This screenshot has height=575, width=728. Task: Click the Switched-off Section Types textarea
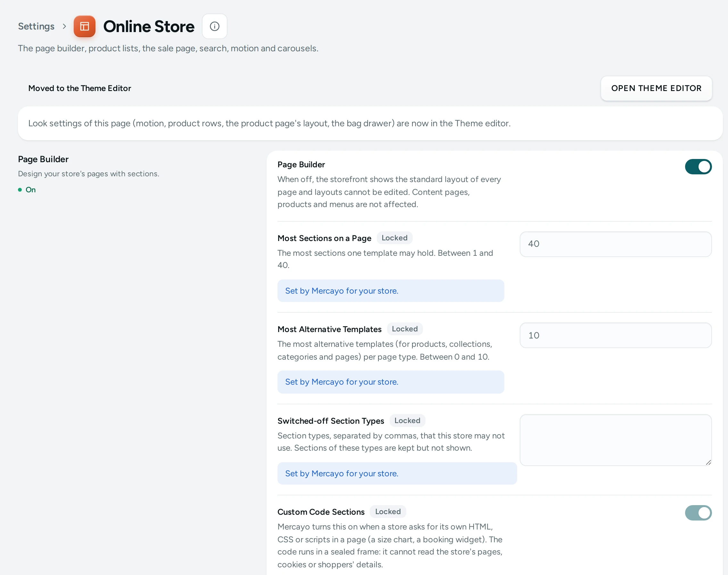point(615,440)
